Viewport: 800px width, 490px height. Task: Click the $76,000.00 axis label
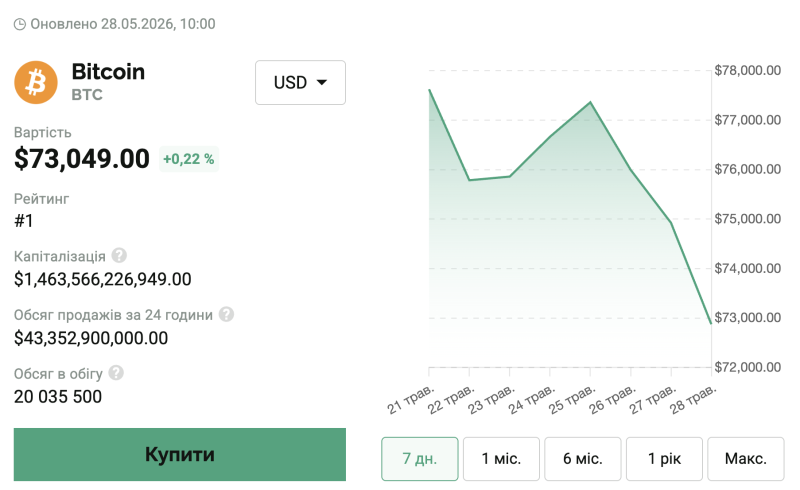click(x=747, y=169)
